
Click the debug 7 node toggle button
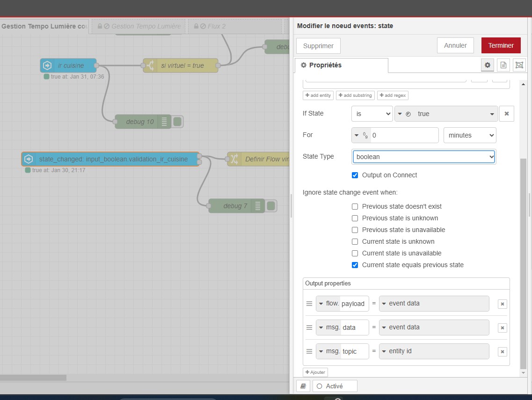click(x=271, y=206)
